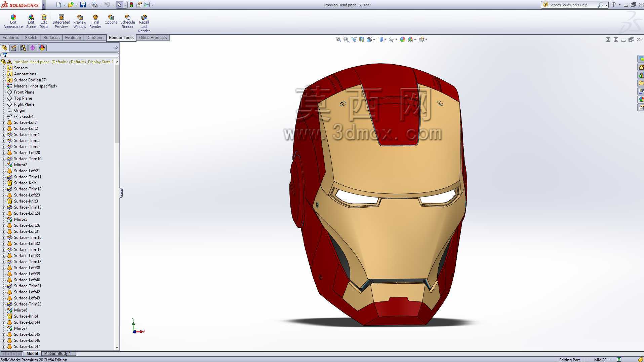Click the Zoom to Fit icon
Screen dimensions: 644x362
tap(338, 39)
